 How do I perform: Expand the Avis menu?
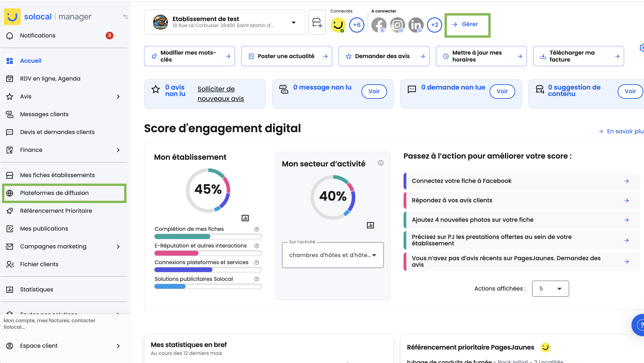pyautogui.click(x=118, y=97)
